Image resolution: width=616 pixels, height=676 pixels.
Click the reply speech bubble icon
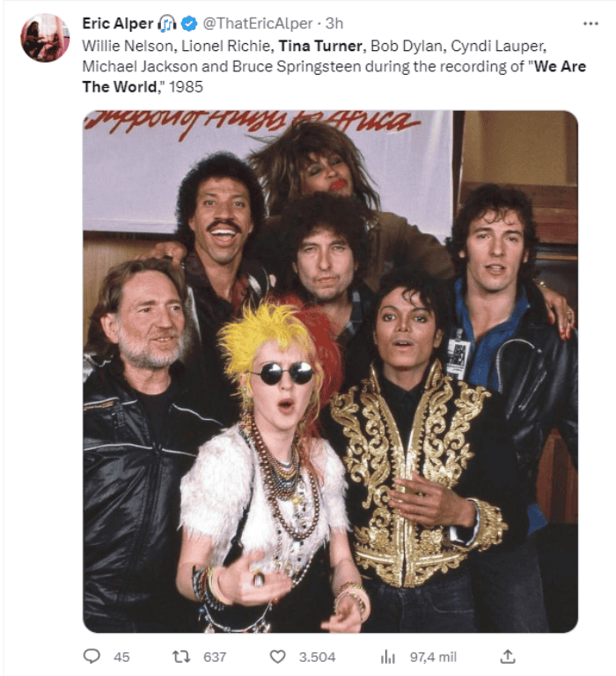click(x=92, y=657)
